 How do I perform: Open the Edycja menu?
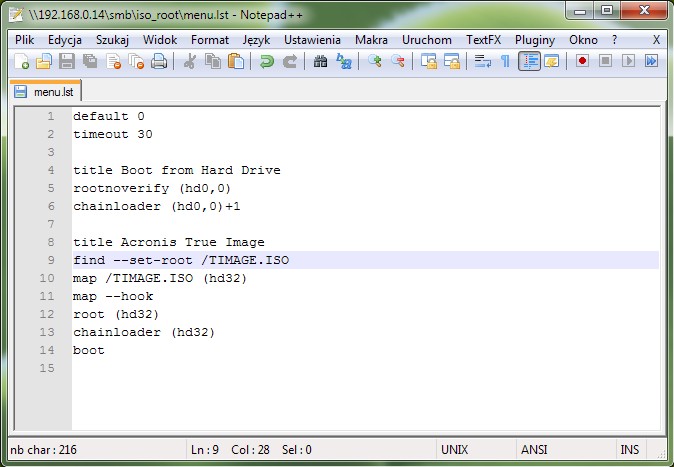(x=65, y=40)
